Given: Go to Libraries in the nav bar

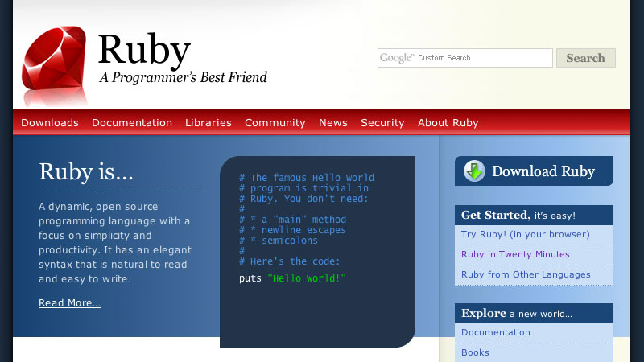Looking at the screenshot, I should click(x=208, y=123).
